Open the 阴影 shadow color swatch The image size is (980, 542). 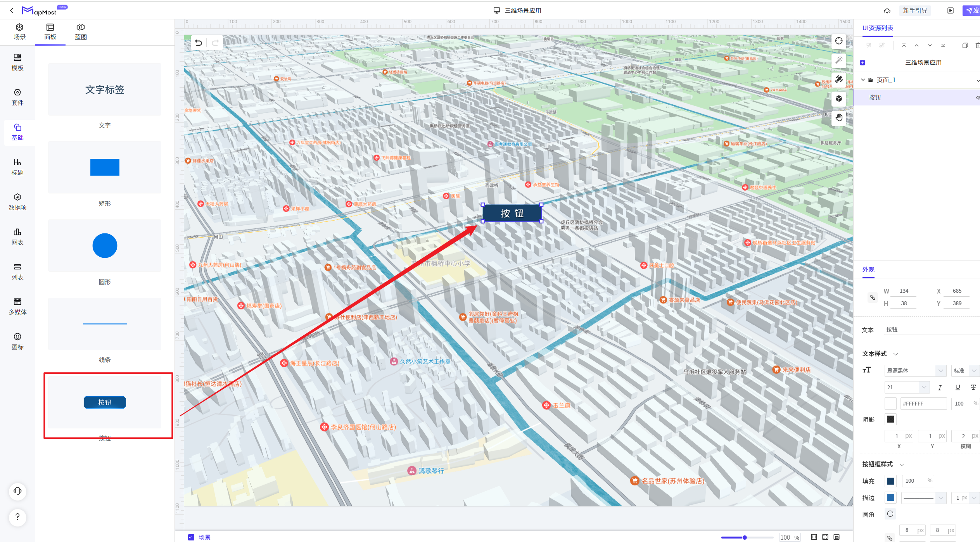(x=891, y=419)
